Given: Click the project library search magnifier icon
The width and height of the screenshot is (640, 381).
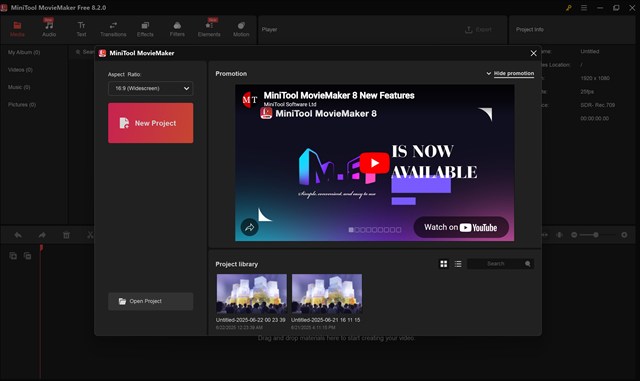Looking at the screenshot, I should tap(528, 264).
